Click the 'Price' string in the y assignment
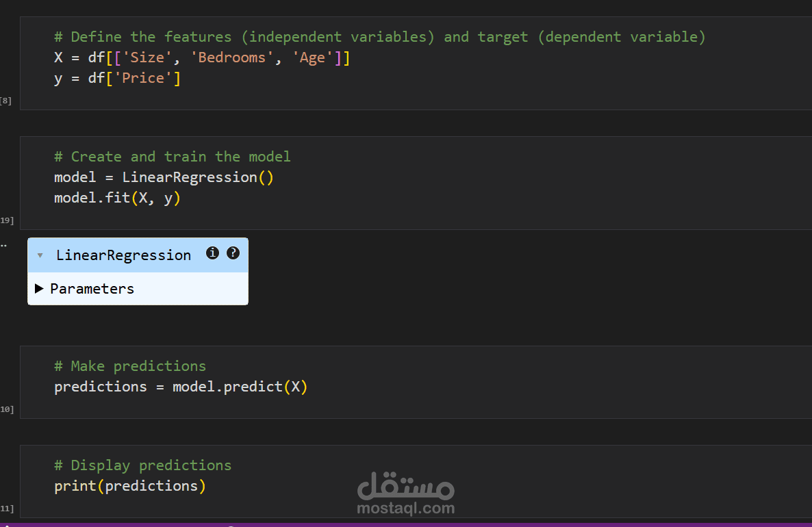The height and width of the screenshot is (527, 812). click(x=143, y=77)
